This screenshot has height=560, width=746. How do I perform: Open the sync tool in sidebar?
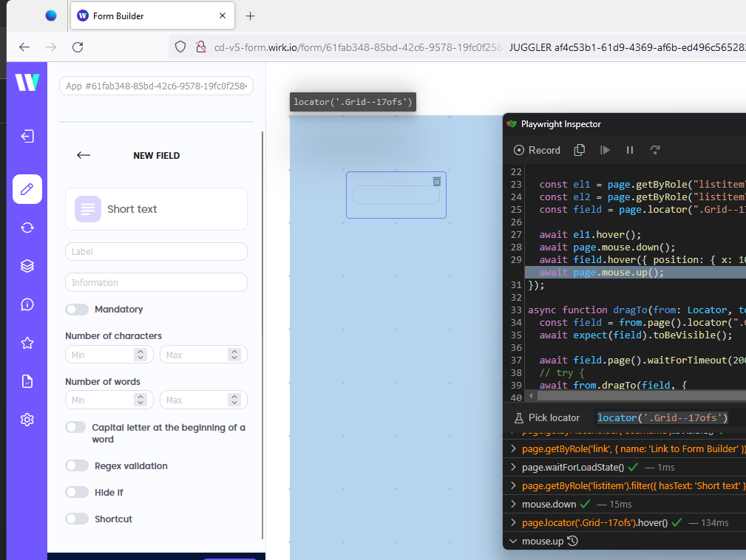[27, 228]
